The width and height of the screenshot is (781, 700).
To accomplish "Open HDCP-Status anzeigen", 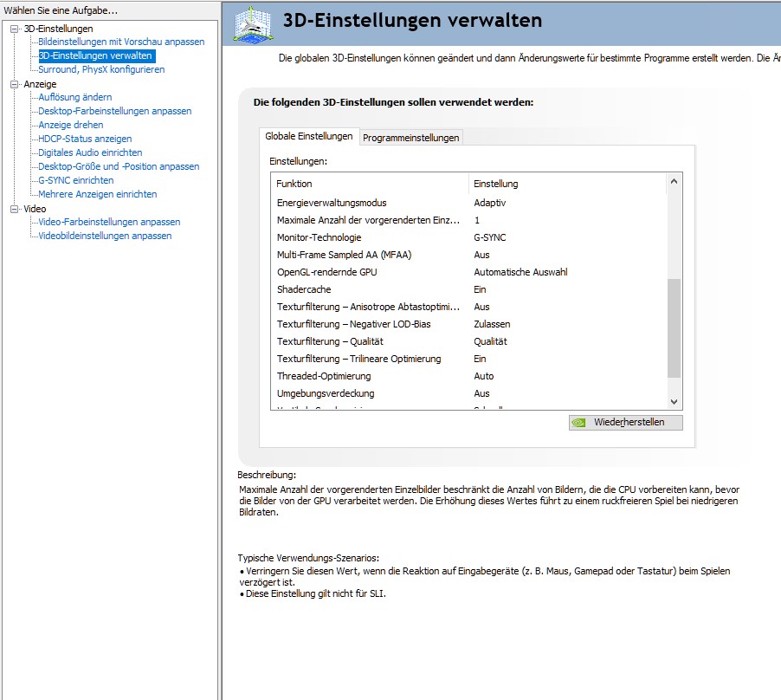I will point(85,139).
